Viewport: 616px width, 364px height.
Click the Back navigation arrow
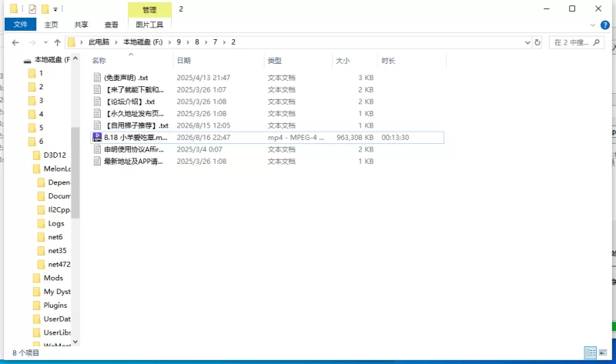pyautogui.click(x=15, y=42)
